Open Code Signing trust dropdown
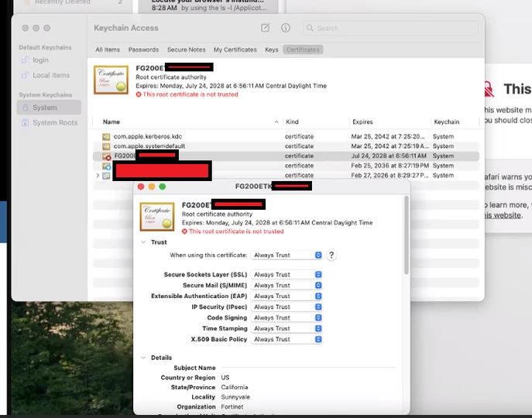The height and width of the screenshot is (418, 532). 287,318
